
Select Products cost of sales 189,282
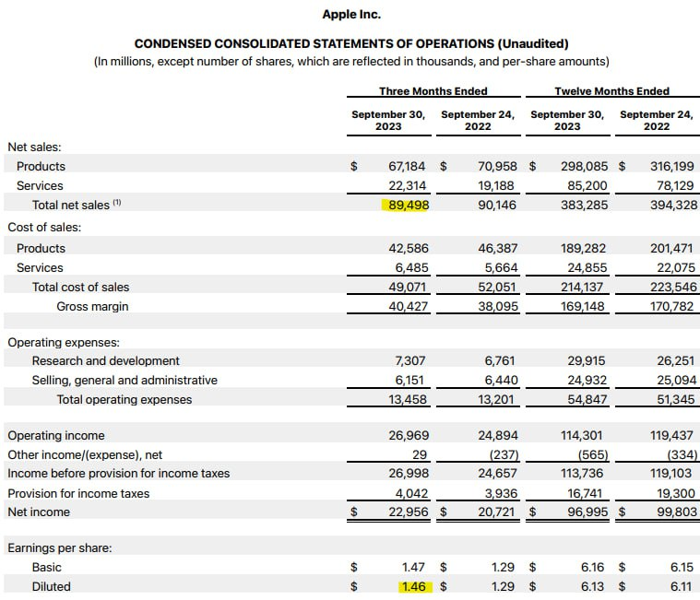tap(584, 249)
